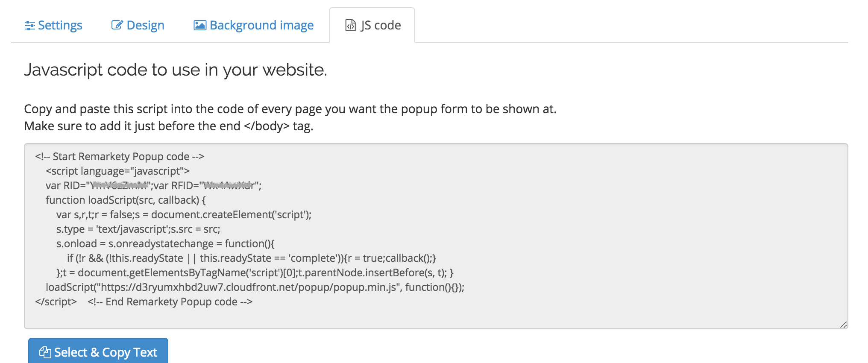Click the 'End Remarkety Popup code' comment
This screenshot has width=868, height=363.
tap(170, 302)
